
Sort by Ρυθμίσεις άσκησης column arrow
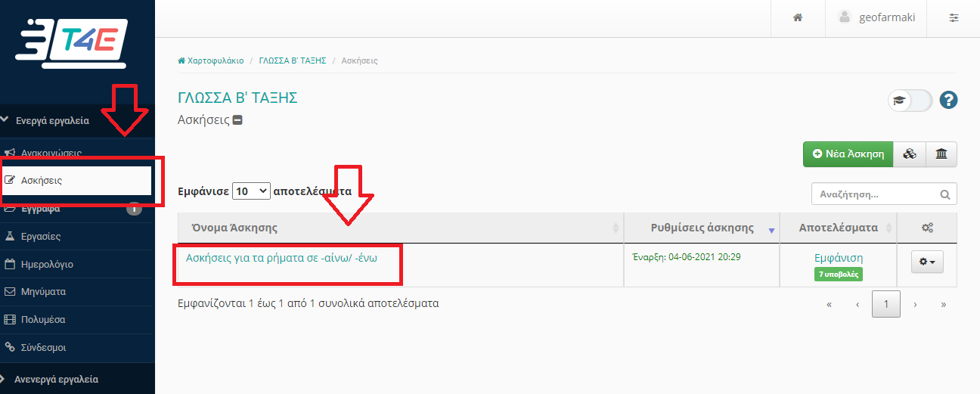coord(772,229)
